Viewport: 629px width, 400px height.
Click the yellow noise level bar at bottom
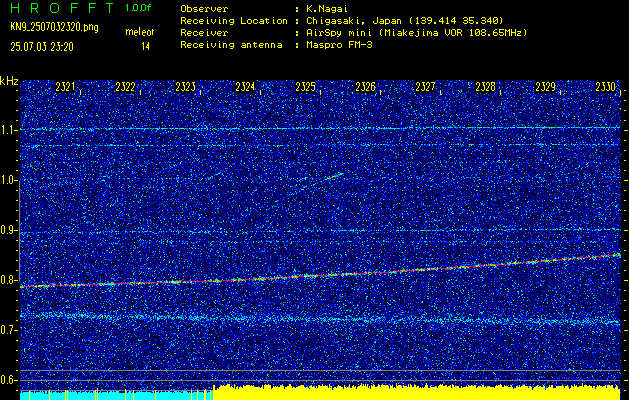(416, 393)
